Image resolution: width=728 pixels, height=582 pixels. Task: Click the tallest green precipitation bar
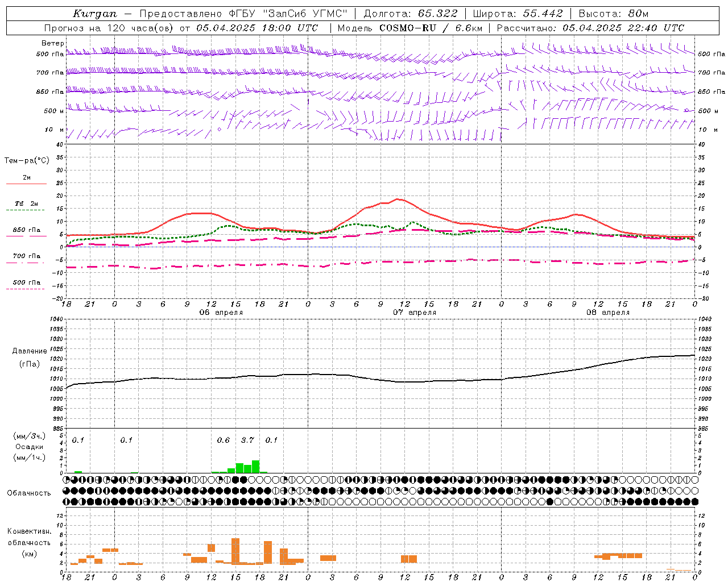pyautogui.click(x=256, y=467)
